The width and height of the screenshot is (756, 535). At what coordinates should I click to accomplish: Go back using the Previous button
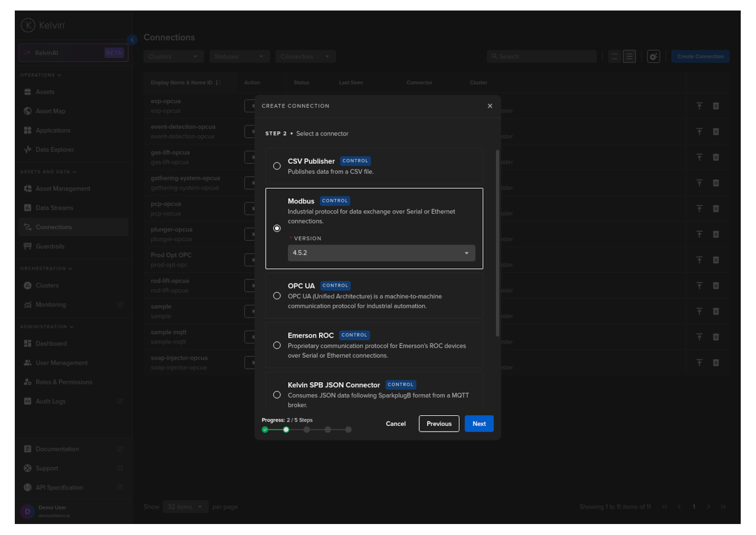point(439,424)
